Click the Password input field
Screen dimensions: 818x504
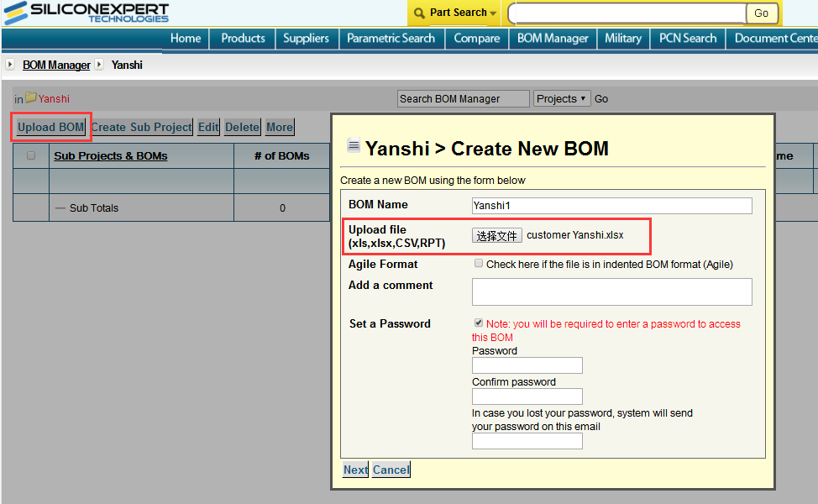coord(527,365)
